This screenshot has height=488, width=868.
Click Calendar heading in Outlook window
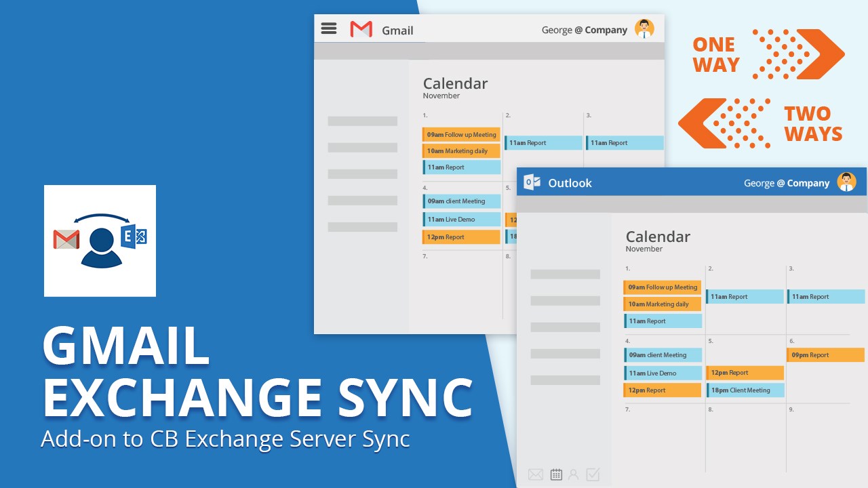click(x=658, y=237)
